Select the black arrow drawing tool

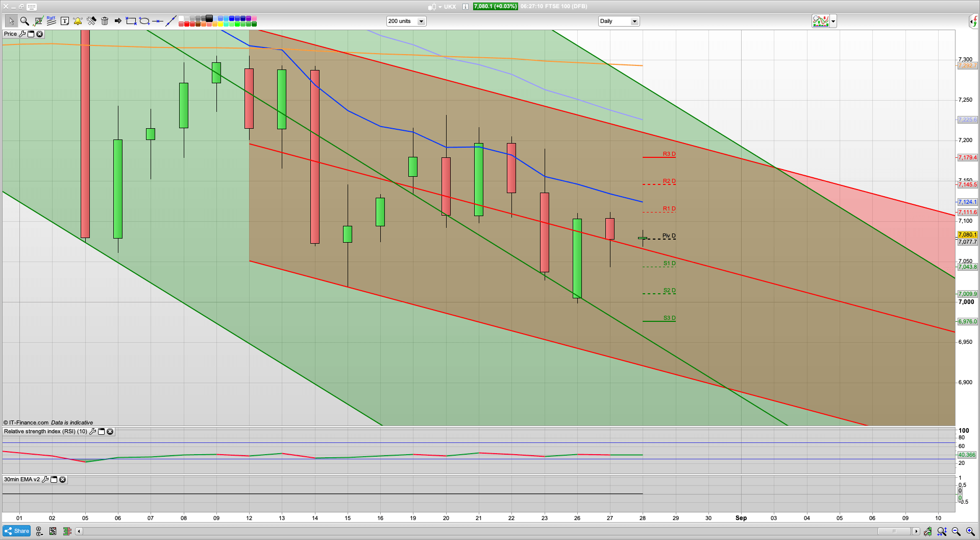point(118,21)
